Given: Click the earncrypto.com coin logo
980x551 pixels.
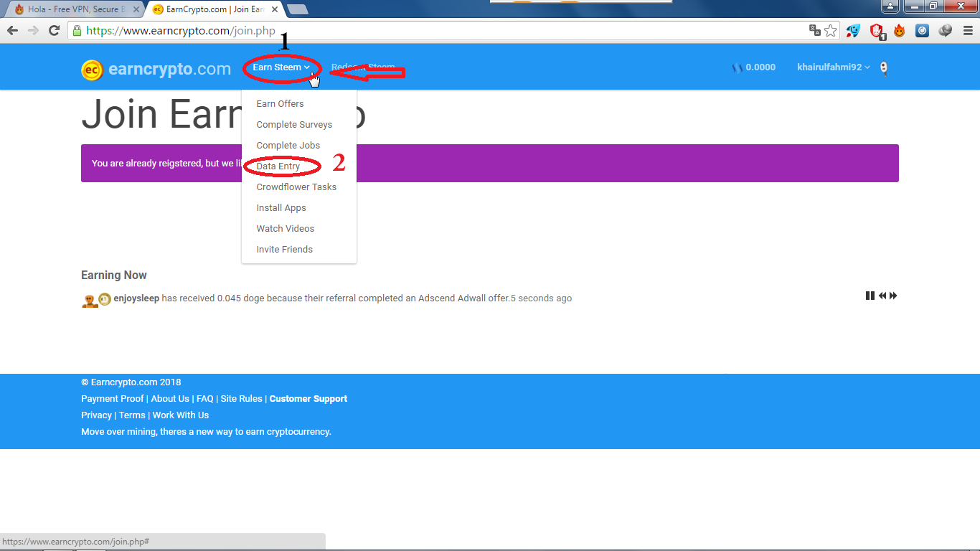Looking at the screenshot, I should [x=92, y=70].
